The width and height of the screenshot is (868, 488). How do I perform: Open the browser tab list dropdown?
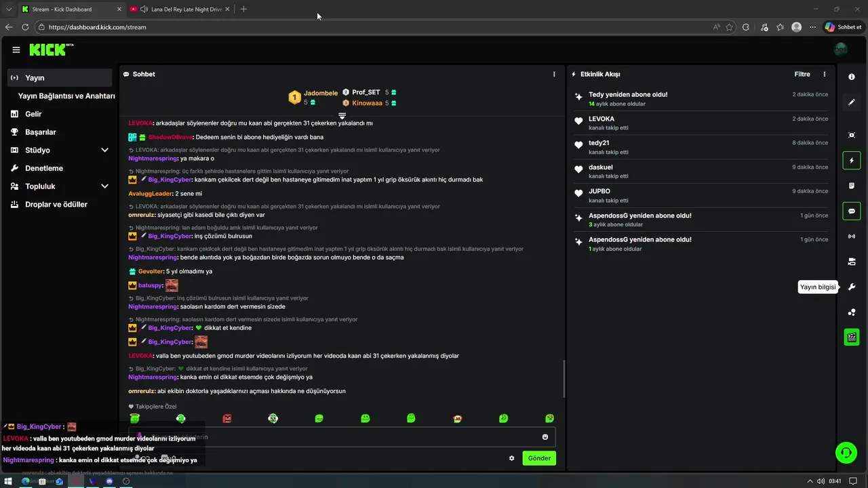[x=9, y=9]
